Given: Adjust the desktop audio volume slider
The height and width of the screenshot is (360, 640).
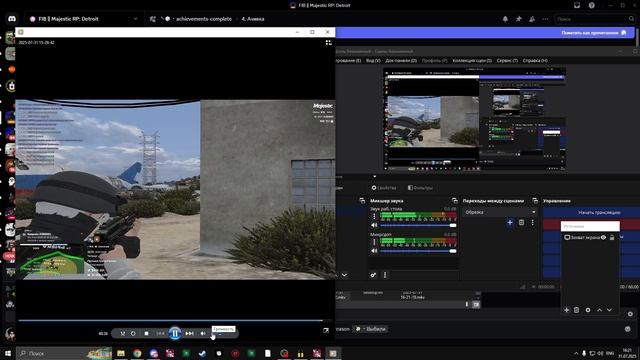Looking at the screenshot, I should pos(418,225).
